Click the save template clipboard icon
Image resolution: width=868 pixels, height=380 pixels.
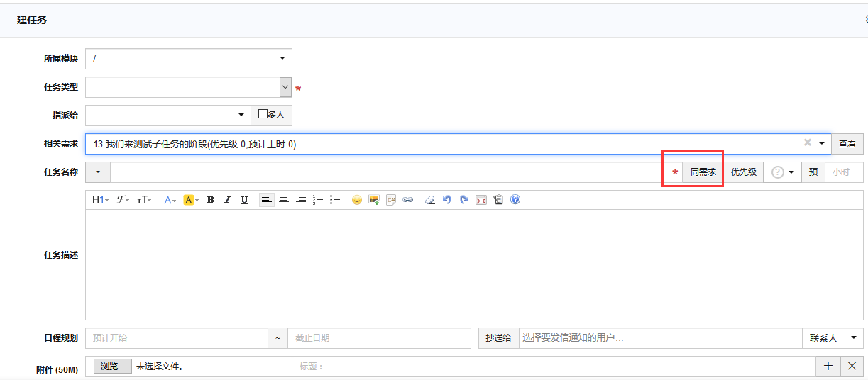[498, 200]
